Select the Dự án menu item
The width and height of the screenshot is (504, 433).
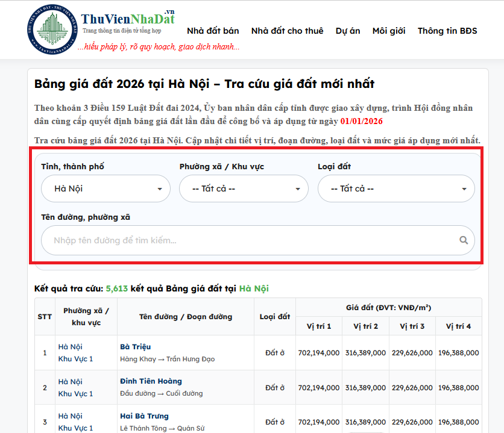(x=348, y=31)
